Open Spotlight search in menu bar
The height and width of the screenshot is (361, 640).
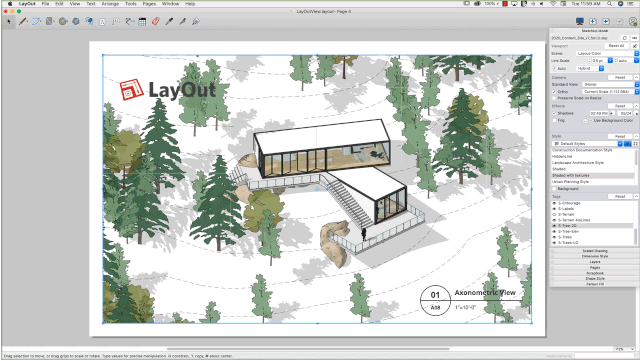[x=609, y=4]
